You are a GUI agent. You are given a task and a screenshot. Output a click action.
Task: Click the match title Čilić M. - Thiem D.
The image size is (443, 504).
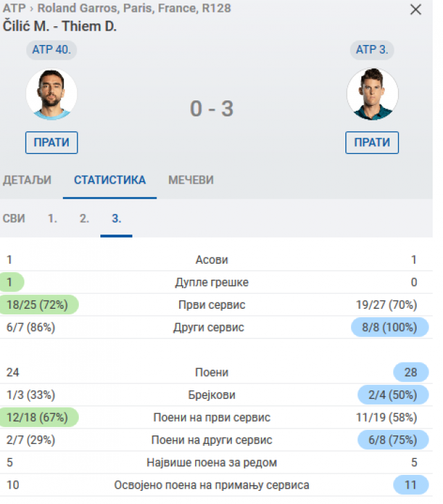pyautogui.click(x=60, y=26)
